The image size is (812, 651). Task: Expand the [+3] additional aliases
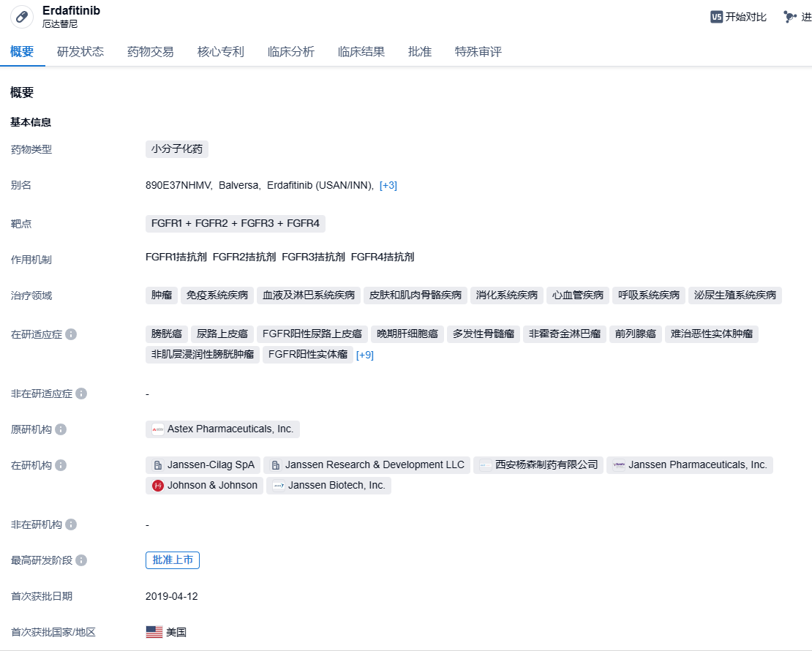(388, 186)
